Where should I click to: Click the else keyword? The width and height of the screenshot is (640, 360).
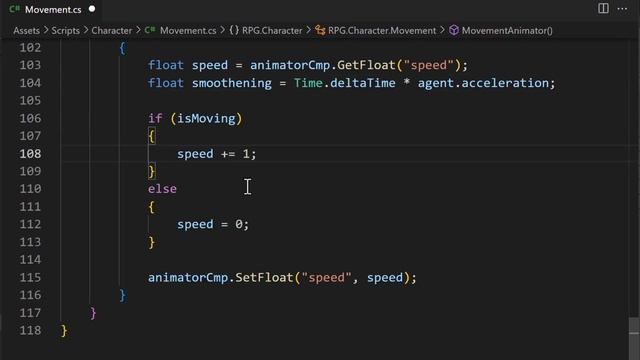(162, 189)
